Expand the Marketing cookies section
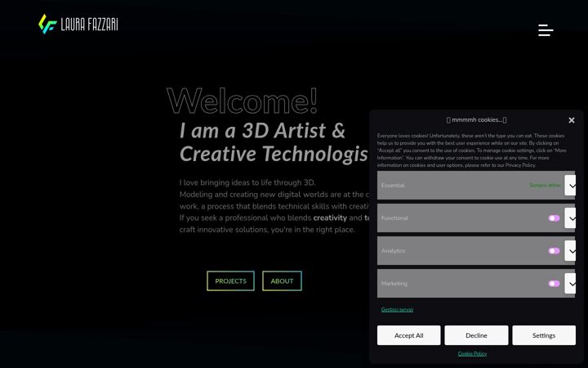 pos(570,284)
